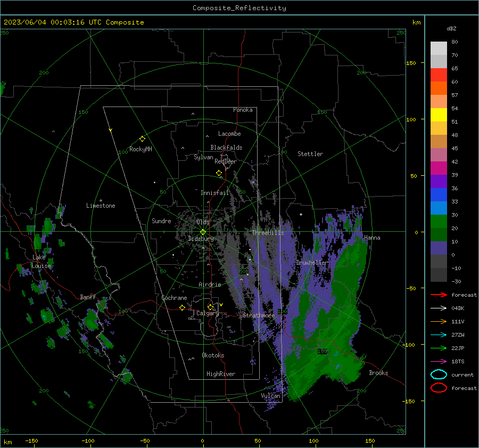Click the cyan current oval icon
The width and height of the screenshot is (479, 448).
coord(439,374)
